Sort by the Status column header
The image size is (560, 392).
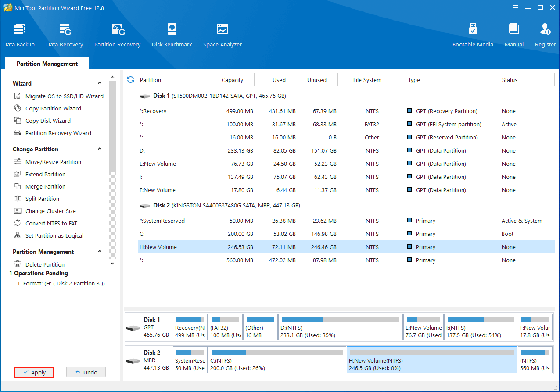527,80
